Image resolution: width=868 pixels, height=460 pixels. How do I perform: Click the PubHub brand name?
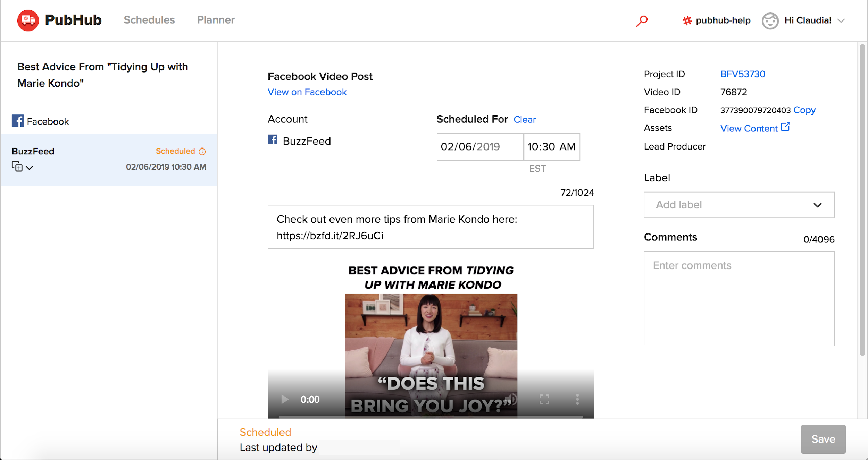73,20
